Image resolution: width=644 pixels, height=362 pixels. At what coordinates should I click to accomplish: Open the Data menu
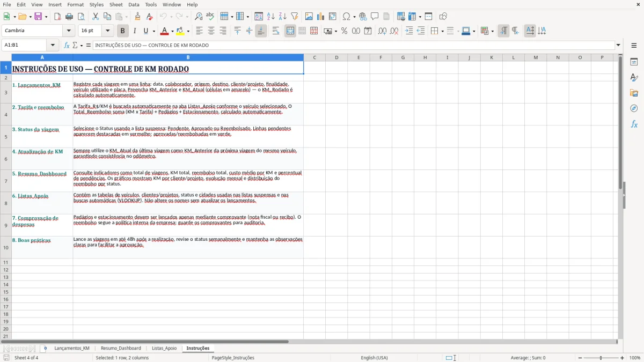pyautogui.click(x=134, y=4)
